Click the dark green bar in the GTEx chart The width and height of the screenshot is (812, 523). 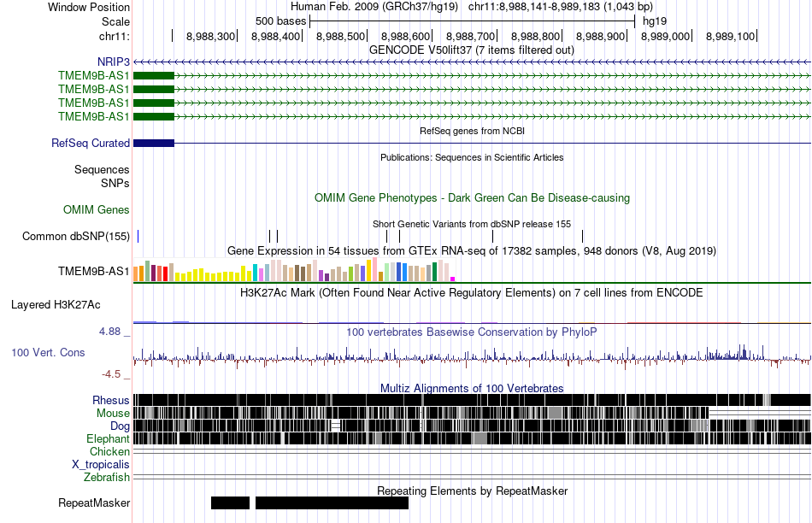[434, 272]
